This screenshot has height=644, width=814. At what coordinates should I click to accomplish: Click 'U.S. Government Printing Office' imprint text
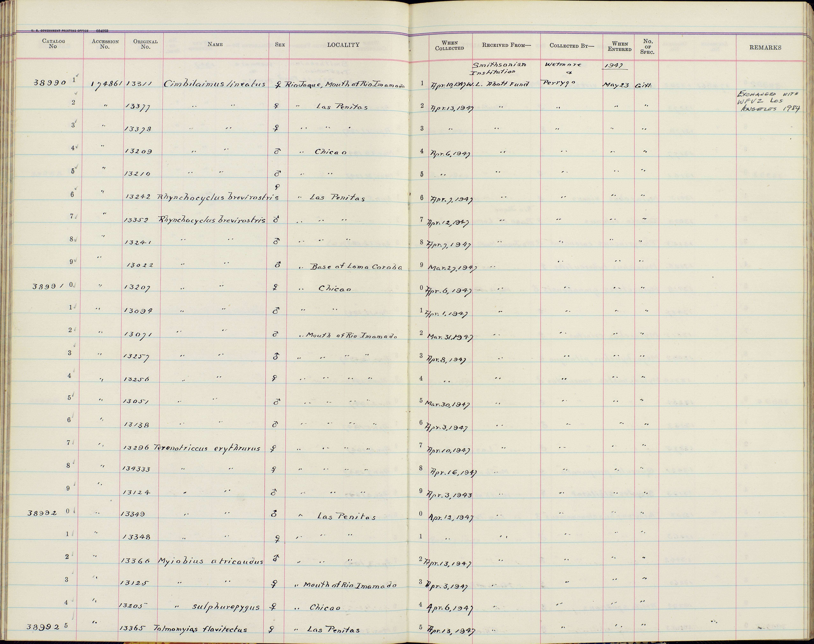tap(60, 31)
